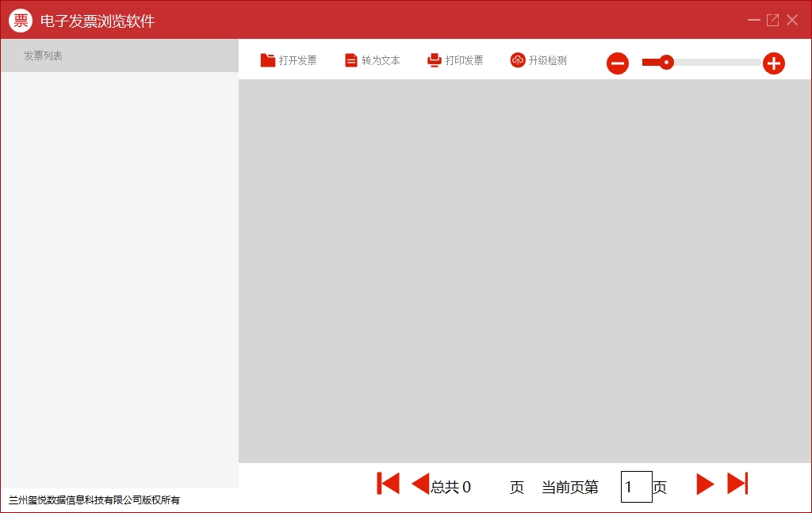Image resolution: width=812 pixels, height=513 pixels.
Task: Click the 打印发票 text label
Action: click(464, 60)
